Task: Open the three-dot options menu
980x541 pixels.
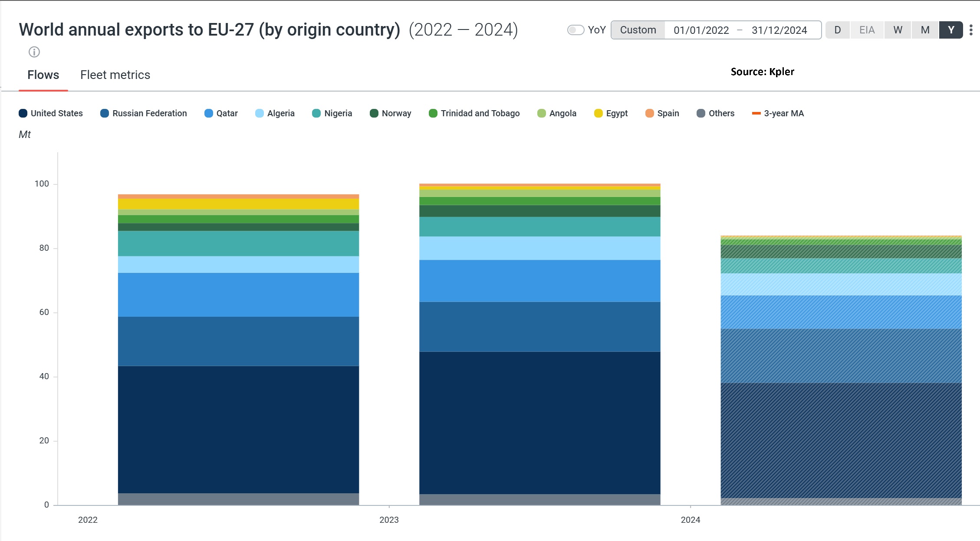Action: pos(971,30)
